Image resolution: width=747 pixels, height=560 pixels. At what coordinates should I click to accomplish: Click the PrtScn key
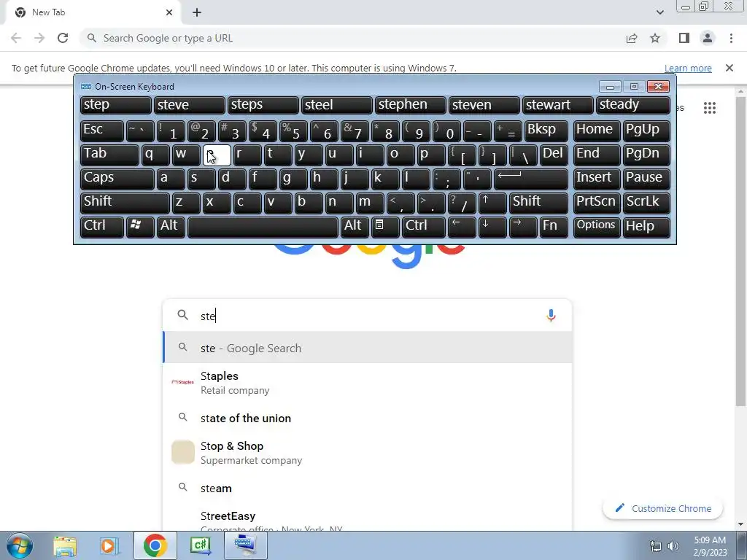pyautogui.click(x=597, y=203)
